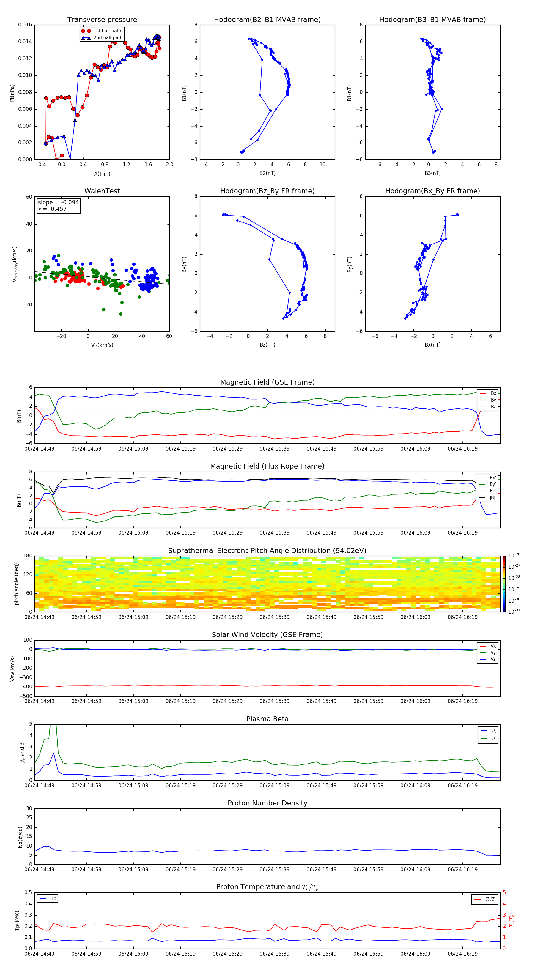The height and width of the screenshot is (980, 535).
Task: Select 'Bz' in GSE magnetic field legend
Action: point(488,407)
